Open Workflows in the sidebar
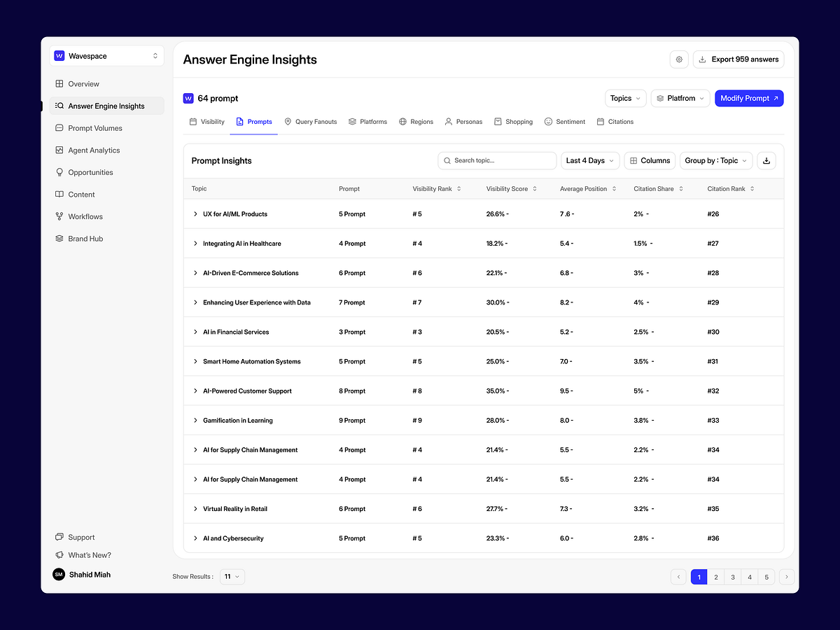840x630 pixels. point(85,217)
